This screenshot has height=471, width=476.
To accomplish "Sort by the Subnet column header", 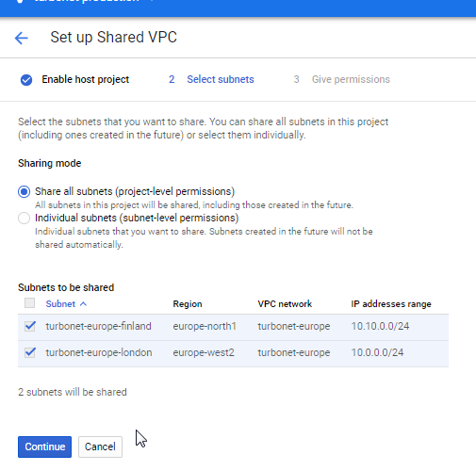I will [x=60, y=304].
